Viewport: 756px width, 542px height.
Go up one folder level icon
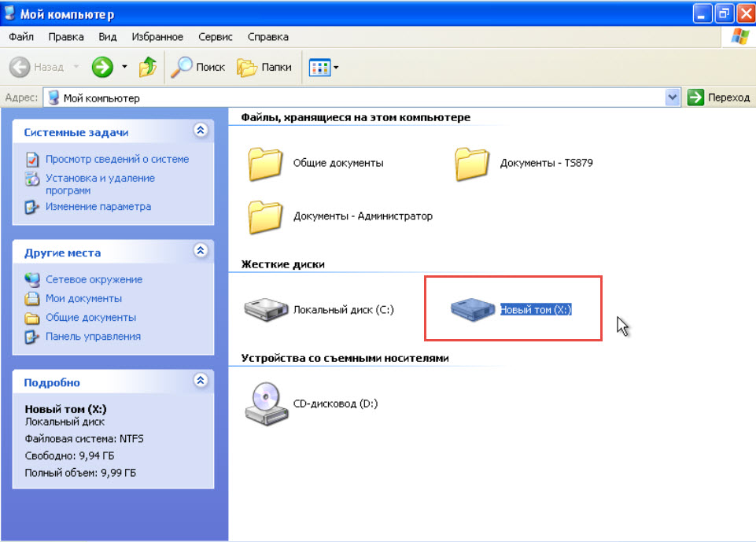(x=148, y=67)
